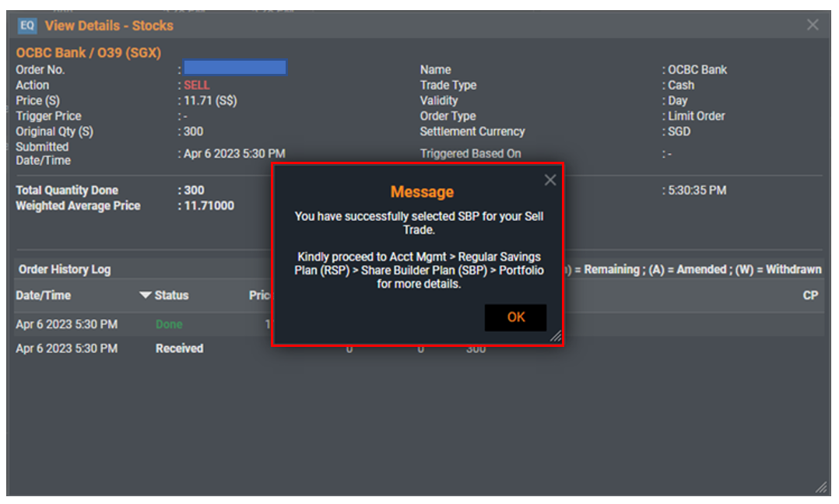Click the Order History Log header

coord(65,269)
